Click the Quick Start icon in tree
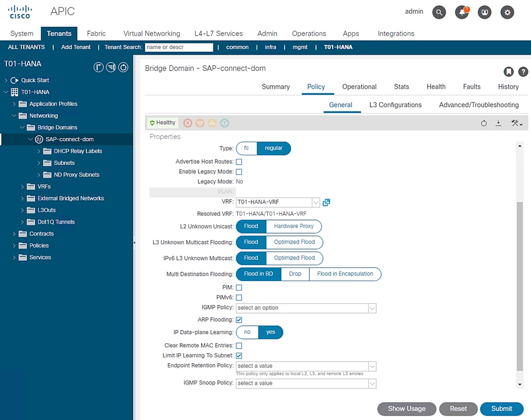 click(14, 80)
